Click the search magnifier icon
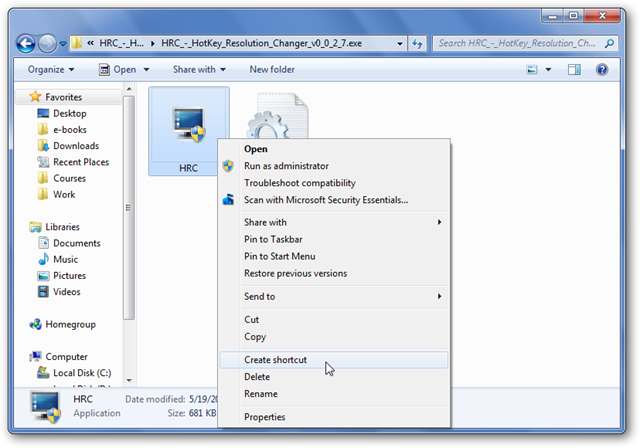This screenshot has height=448, width=640. click(609, 43)
